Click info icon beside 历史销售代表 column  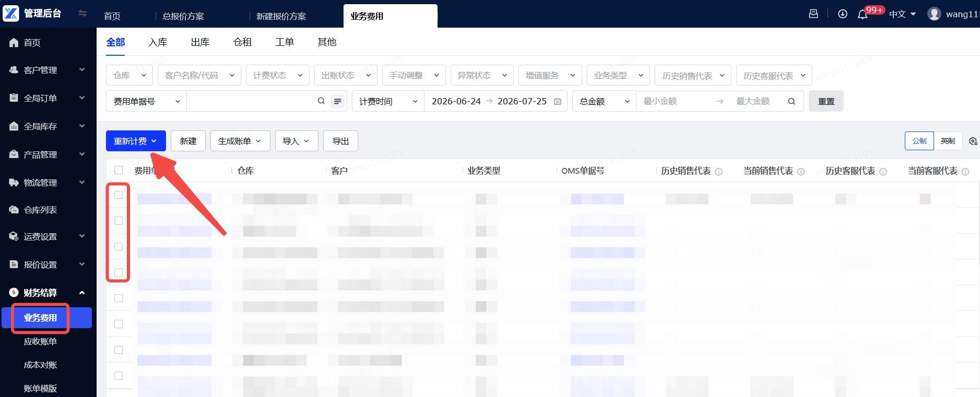pos(719,172)
